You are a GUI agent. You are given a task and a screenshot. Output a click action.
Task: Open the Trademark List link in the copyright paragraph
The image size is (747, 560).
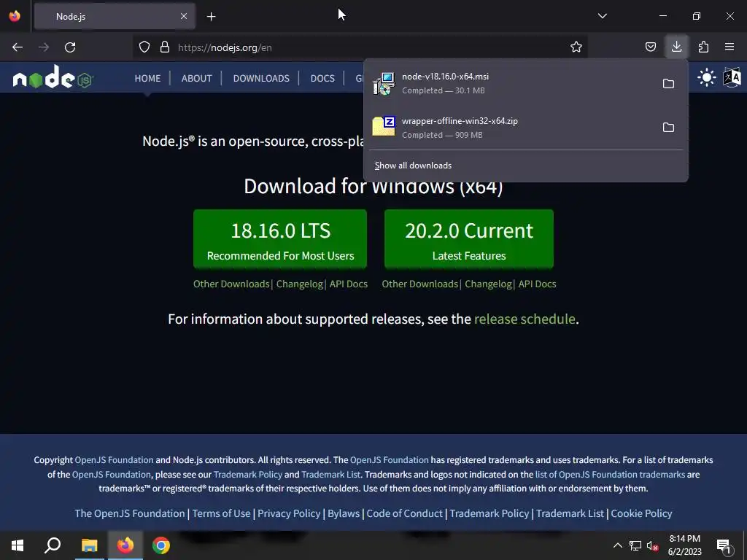331,474
